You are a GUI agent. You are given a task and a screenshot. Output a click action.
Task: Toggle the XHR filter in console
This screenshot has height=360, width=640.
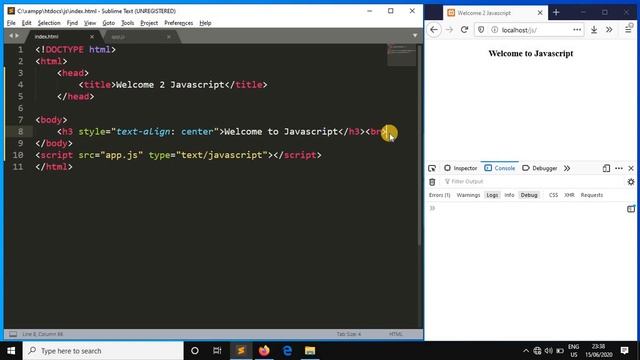point(569,195)
